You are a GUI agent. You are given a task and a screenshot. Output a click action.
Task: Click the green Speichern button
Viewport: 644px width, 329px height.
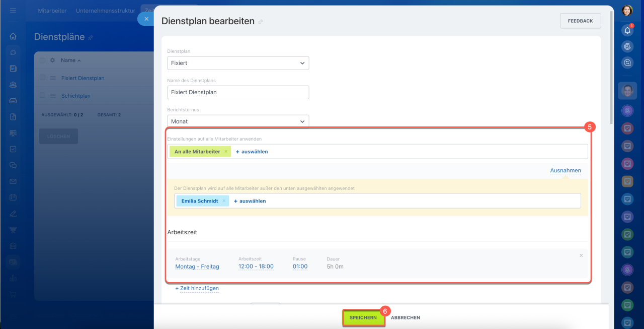tap(363, 318)
